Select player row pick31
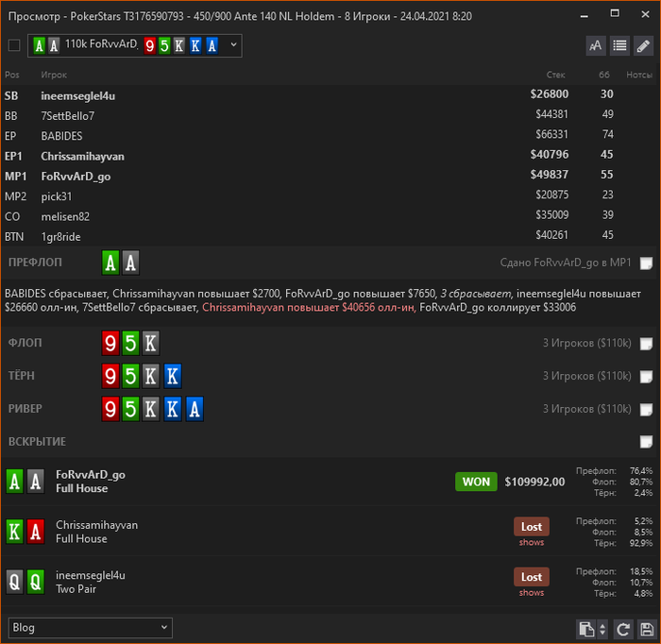This screenshot has height=644, width=661. (x=330, y=196)
